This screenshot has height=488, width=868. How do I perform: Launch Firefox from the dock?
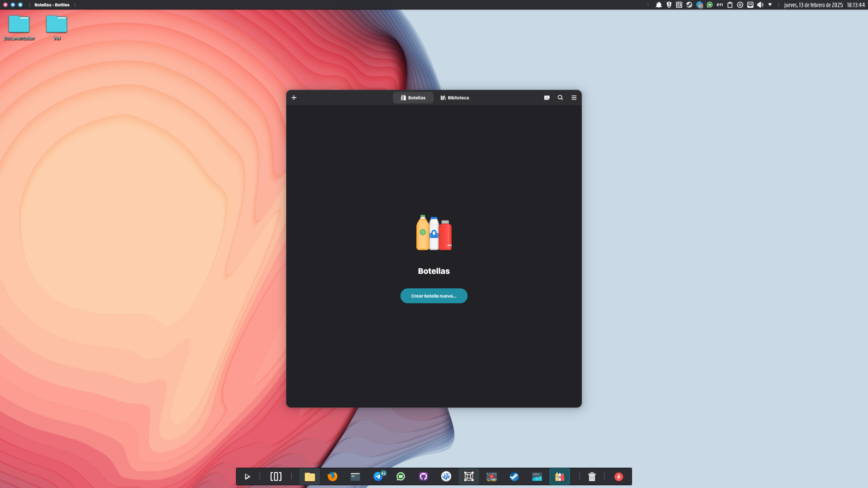[332, 477]
